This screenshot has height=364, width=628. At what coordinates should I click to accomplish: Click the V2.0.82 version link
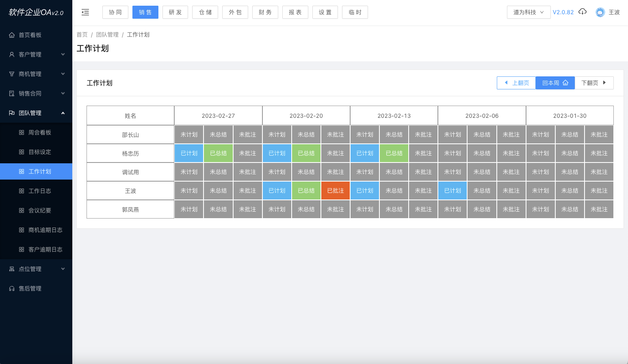[x=563, y=12]
